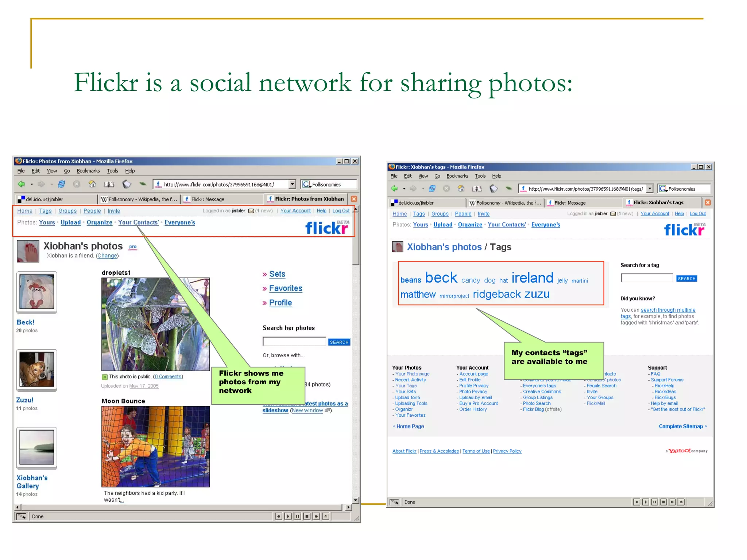Click the 'ireland' tag in right window
This screenshot has height=560, width=747.
point(532,278)
